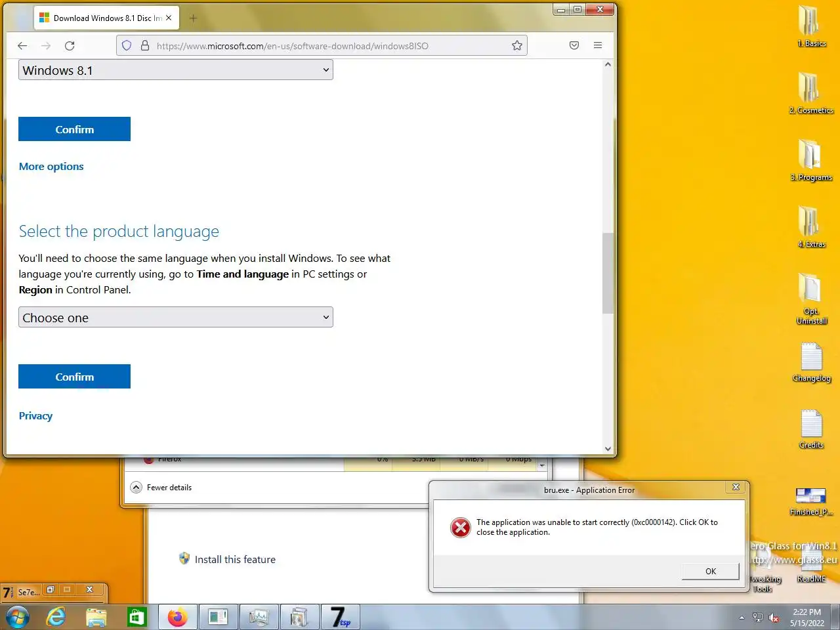This screenshot has height=630, width=840.
Task: Select the Download Windows 8.1 Disc Image tab
Action: click(106, 18)
